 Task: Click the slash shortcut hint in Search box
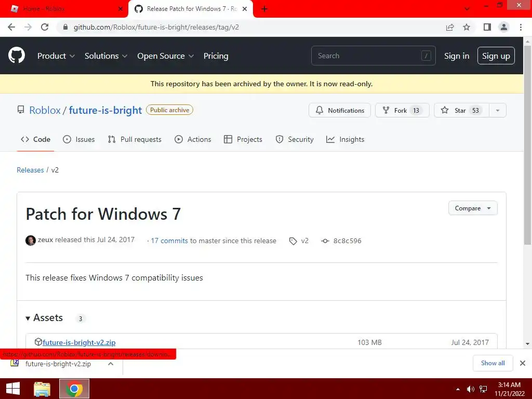pyautogui.click(x=426, y=56)
